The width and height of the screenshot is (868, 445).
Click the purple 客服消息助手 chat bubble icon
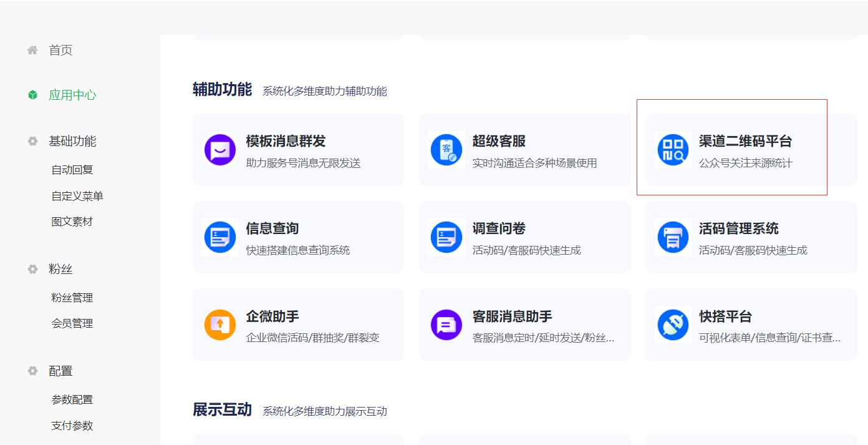pyautogui.click(x=446, y=324)
